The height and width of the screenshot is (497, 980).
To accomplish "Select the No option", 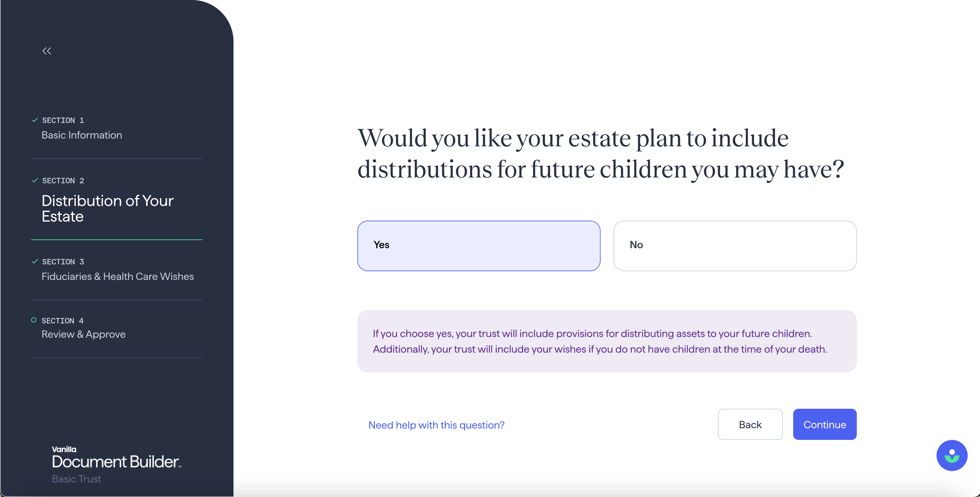I will (x=735, y=246).
